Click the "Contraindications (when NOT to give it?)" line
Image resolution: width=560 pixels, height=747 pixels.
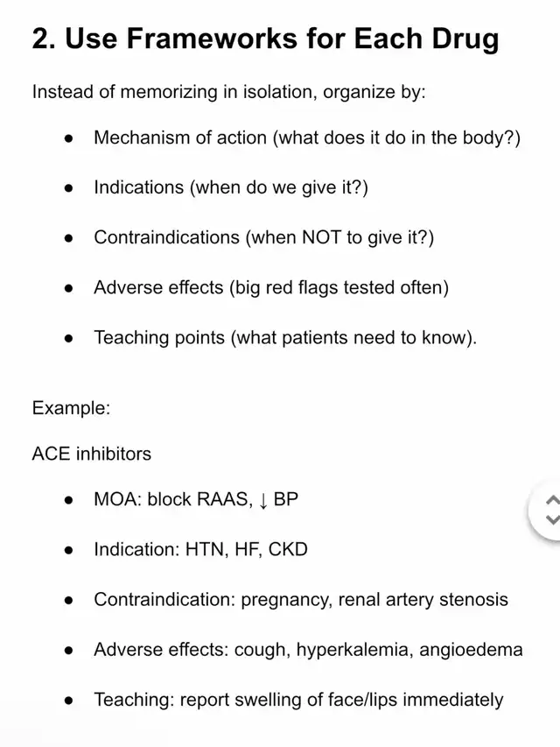pos(263,237)
